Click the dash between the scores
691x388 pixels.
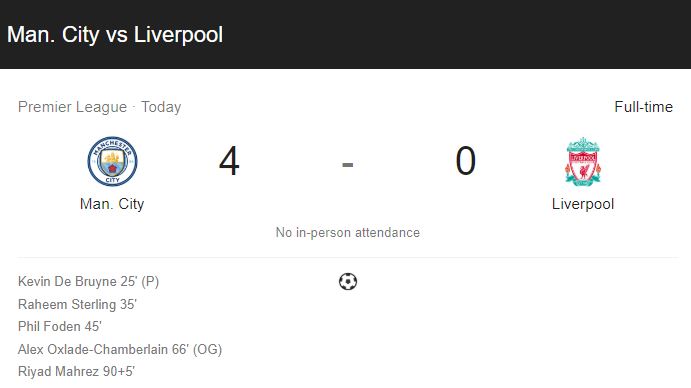coord(348,164)
